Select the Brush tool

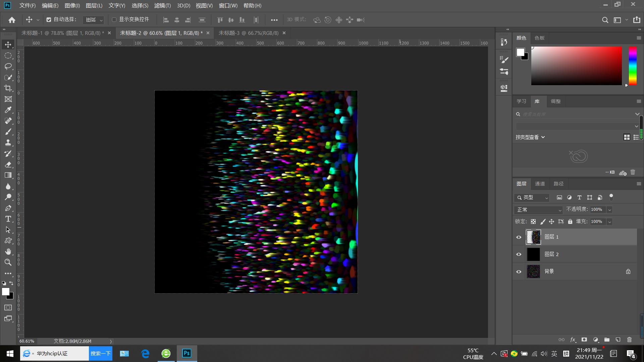pos(8,132)
